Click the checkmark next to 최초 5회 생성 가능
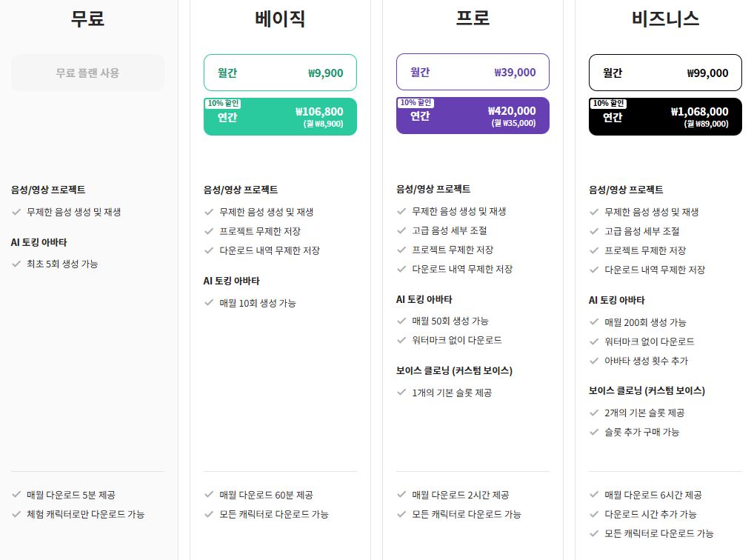 point(16,264)
